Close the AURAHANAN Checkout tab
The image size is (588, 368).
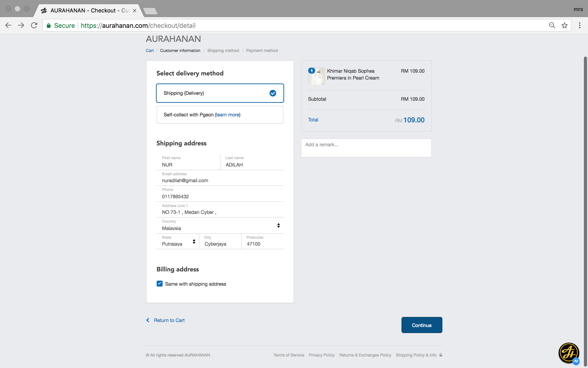coord(135,11)
